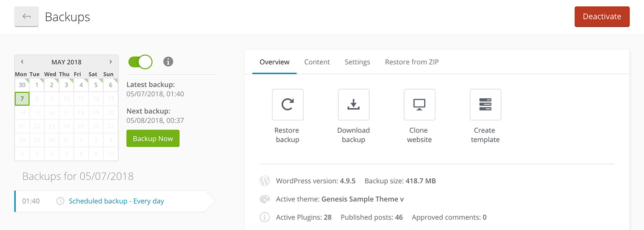Viewport: 644px width, 230px height.
Task: Switch to the Content tab
Action: pos(317,62)
